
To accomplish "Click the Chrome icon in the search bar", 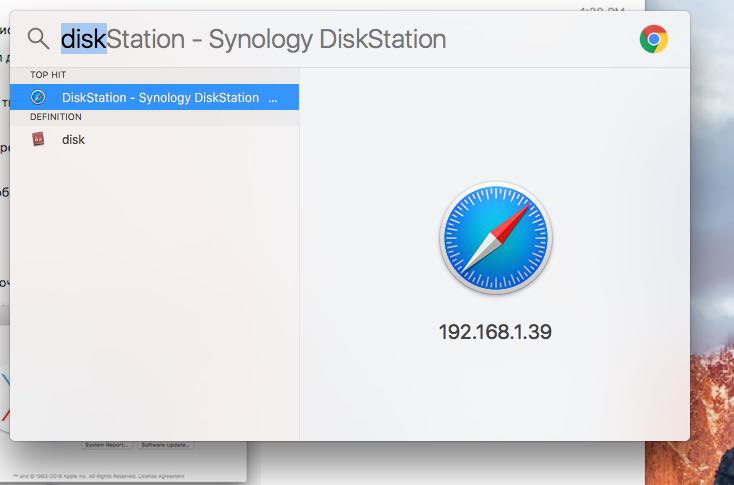I will 653,39.
